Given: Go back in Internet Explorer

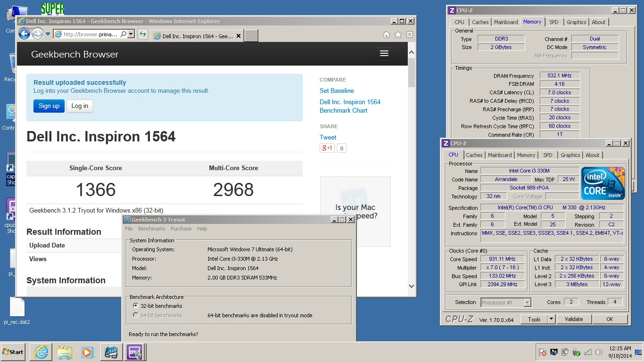Looking at the screenshot, I should pyautogui.click(x=24, y=33).
